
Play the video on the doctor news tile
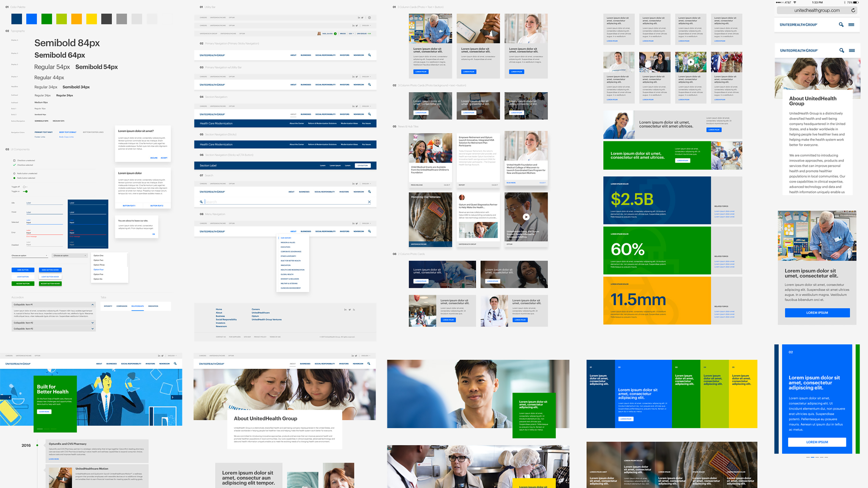(526, 217)
